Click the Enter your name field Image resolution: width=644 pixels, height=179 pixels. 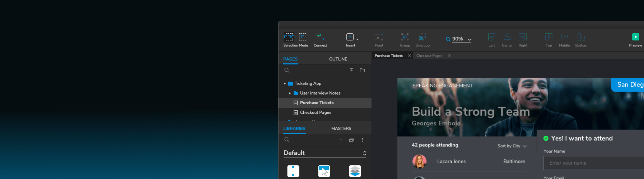pyautogui.click(x=594, y=163)
